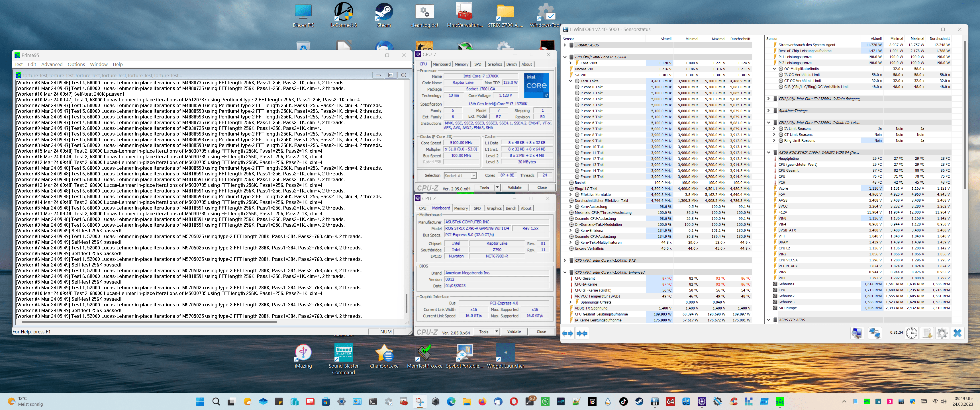Click Prime95 vertical scrollbar thumb

pos(406,303)
